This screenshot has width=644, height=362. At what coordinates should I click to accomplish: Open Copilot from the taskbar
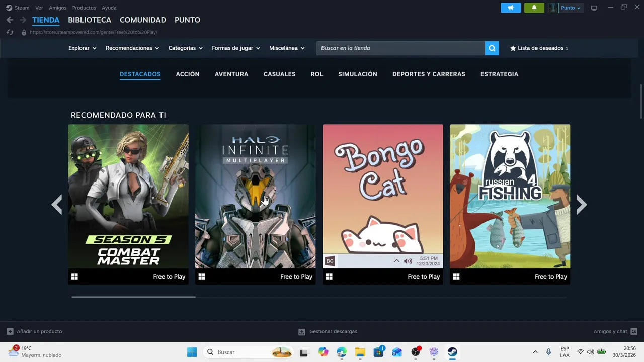(323, 352)
